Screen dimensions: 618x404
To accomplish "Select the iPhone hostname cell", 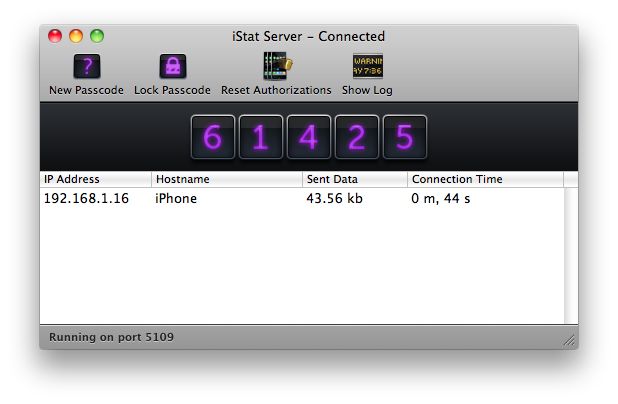I will 176,198.
